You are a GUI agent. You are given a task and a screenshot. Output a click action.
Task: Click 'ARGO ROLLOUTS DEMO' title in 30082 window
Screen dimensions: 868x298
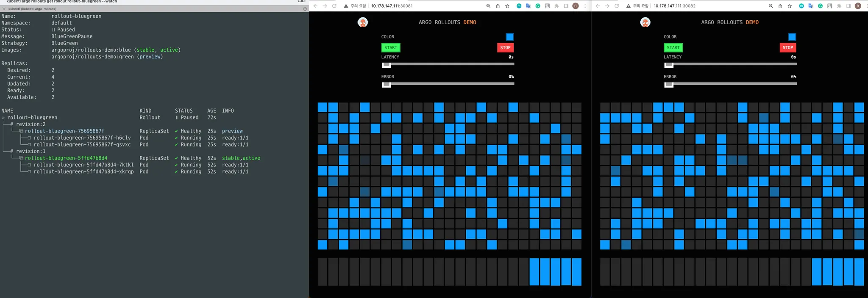[730, 22]
